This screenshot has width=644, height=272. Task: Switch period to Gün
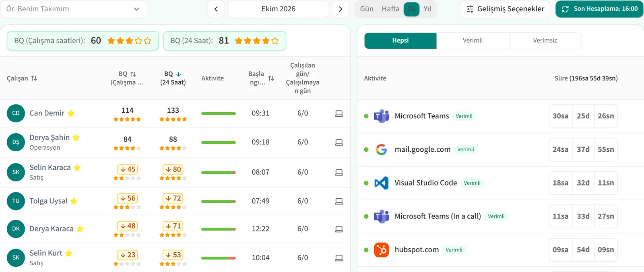[x=367, y=9]
